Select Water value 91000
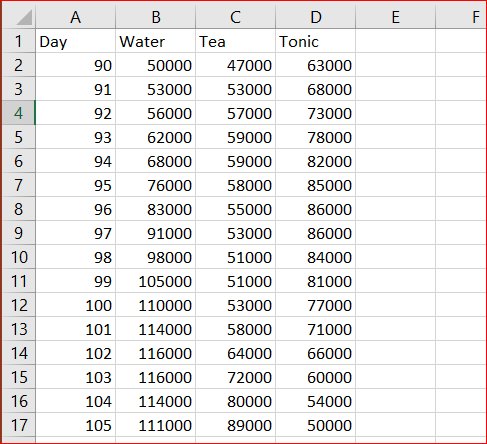The image size is (487, 444). click(156, 233)
